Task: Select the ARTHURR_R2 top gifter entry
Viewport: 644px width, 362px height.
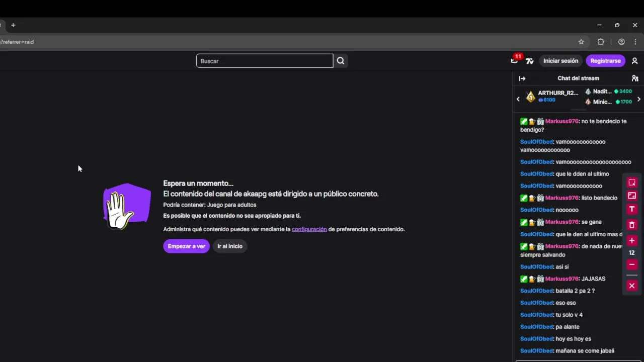Action: click(552, 96)
